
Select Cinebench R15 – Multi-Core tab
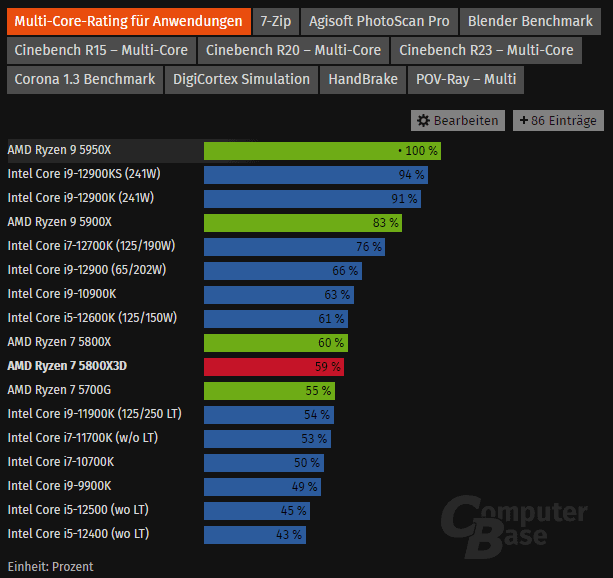click(x=101, y=50)
